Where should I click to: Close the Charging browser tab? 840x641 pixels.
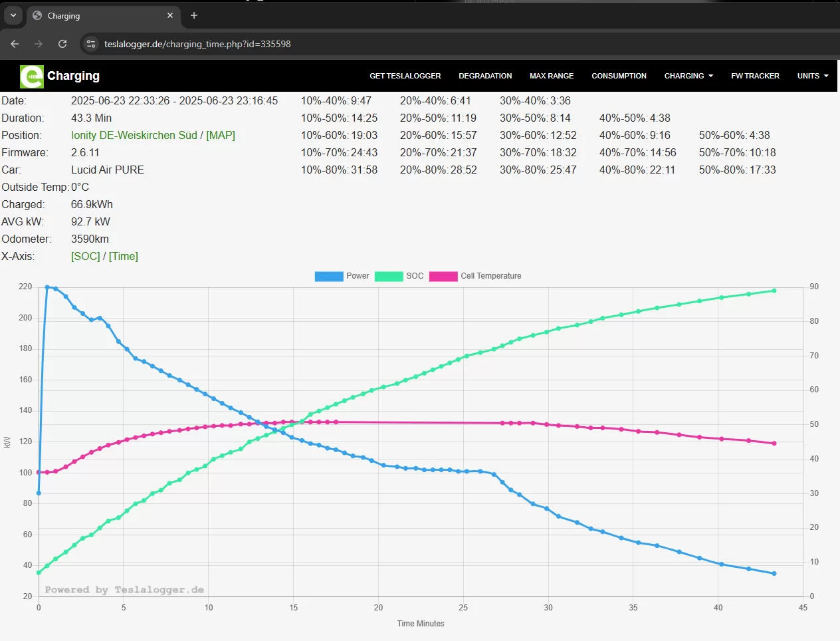(170, 15)
